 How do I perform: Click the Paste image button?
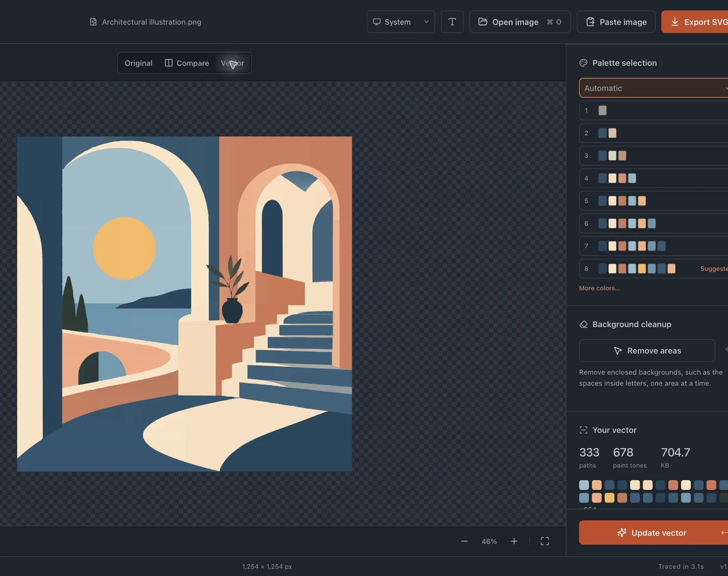(616, 22)
